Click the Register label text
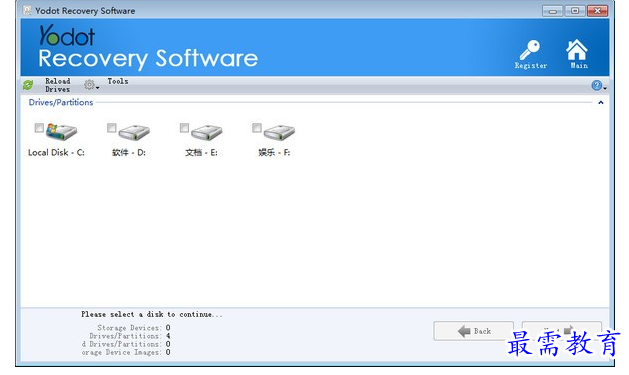Viewport: 629px width, 375px height. [531, 65]
